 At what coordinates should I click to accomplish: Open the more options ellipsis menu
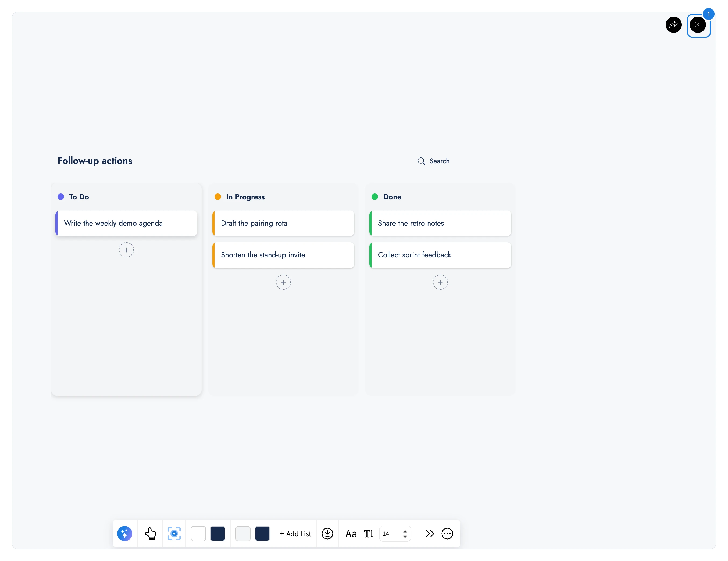point(447,534)
